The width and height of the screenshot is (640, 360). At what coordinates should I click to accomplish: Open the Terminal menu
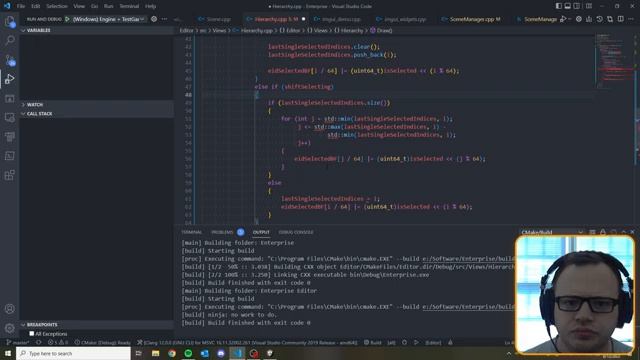129,6
